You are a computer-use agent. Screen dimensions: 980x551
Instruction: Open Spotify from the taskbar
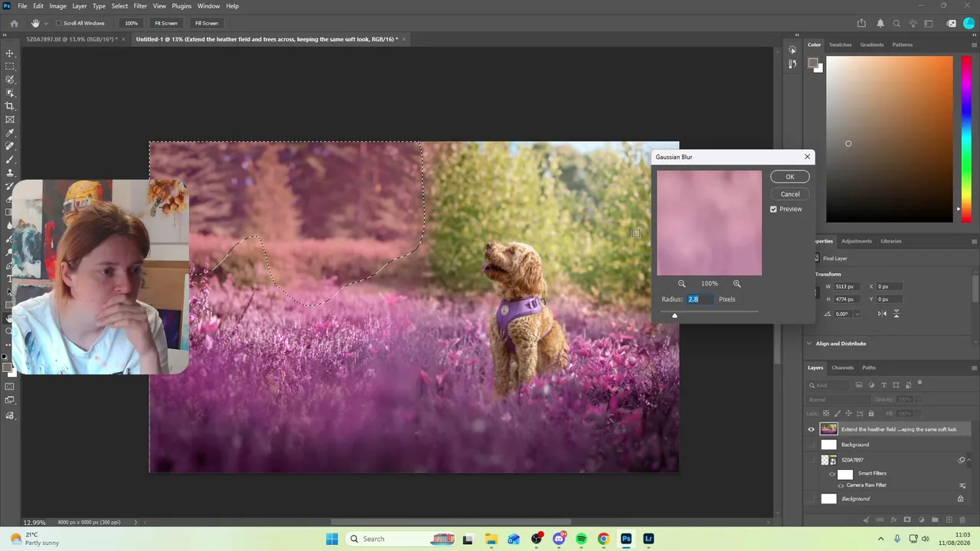coord(581,539)
